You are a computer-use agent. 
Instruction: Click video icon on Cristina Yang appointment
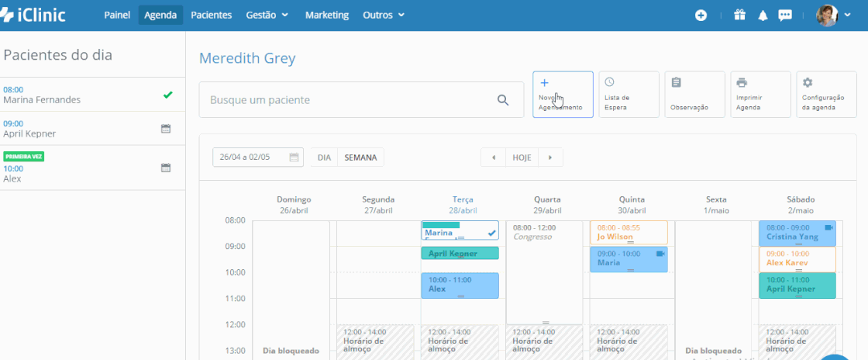tap(828, 227)
